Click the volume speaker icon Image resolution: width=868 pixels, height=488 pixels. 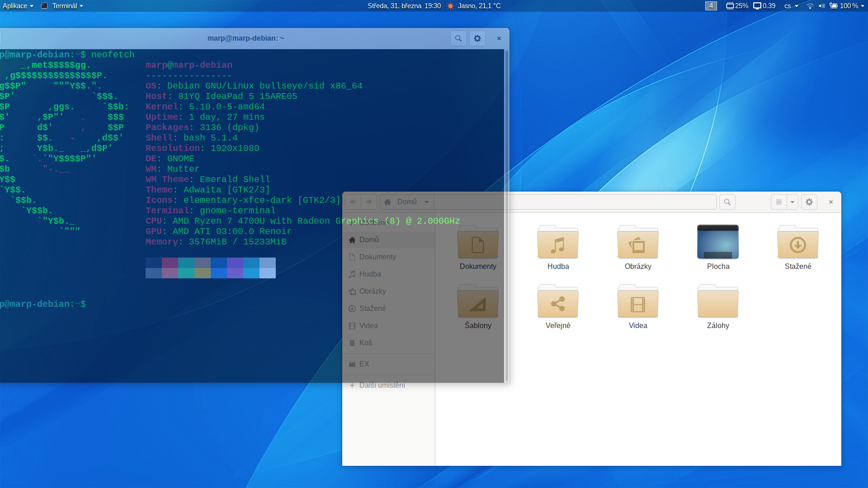point(821,6)
